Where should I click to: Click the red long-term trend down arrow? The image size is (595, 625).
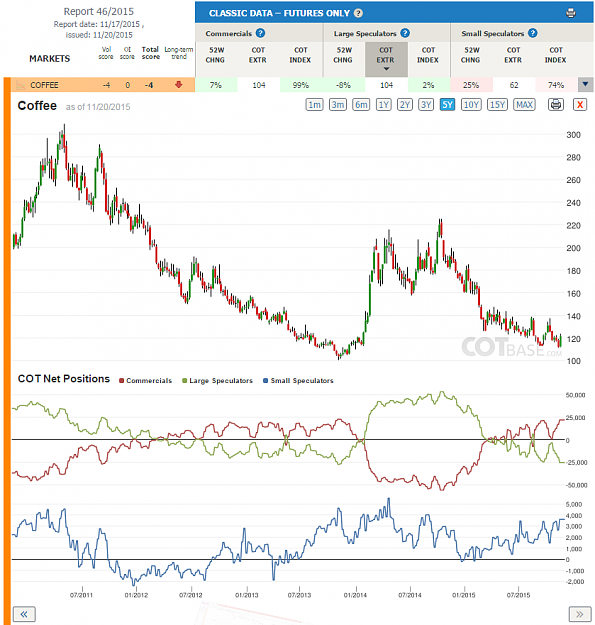(179, 85)
